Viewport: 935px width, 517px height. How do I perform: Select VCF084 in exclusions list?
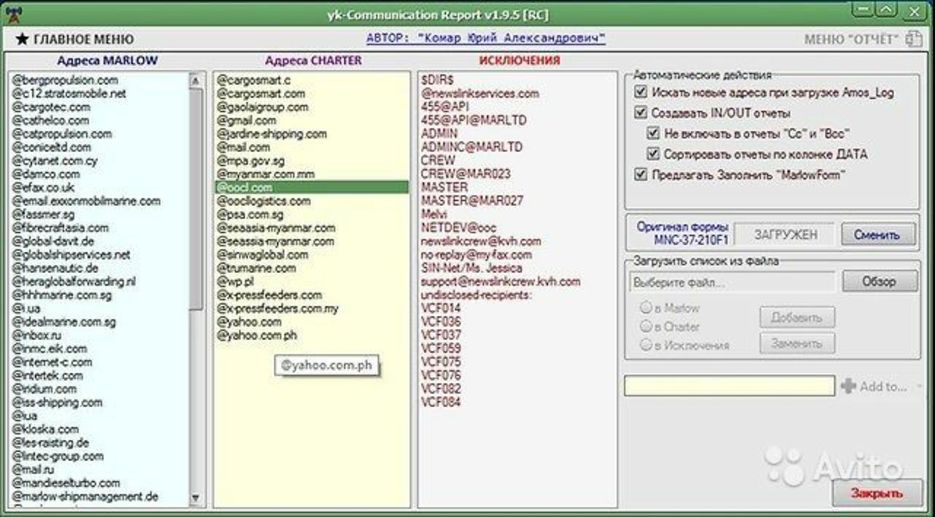tap(441, 403)
